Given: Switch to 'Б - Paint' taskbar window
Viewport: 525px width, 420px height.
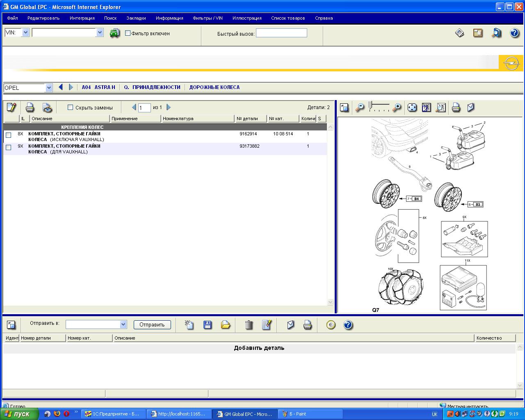Looking at the screenshot, I should [x=310, y=414].
